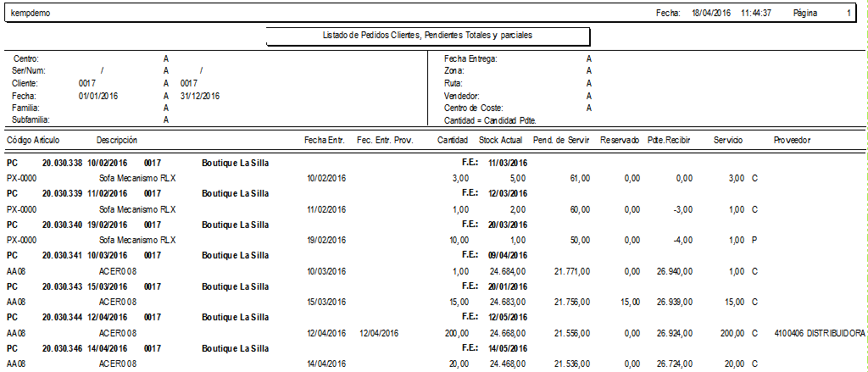Click Reservado value 15,00
868x372 pixels.
pyautogui.click(x=631, y=303)
